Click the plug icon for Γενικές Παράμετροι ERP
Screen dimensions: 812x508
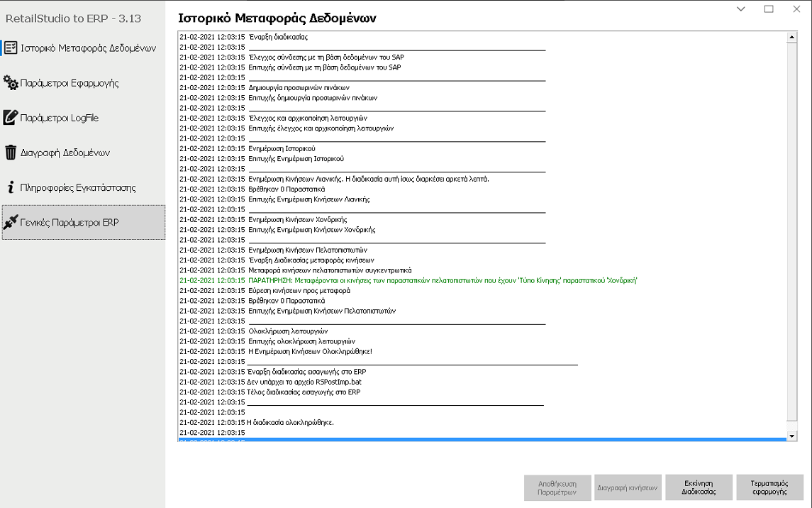click(11, 222)
